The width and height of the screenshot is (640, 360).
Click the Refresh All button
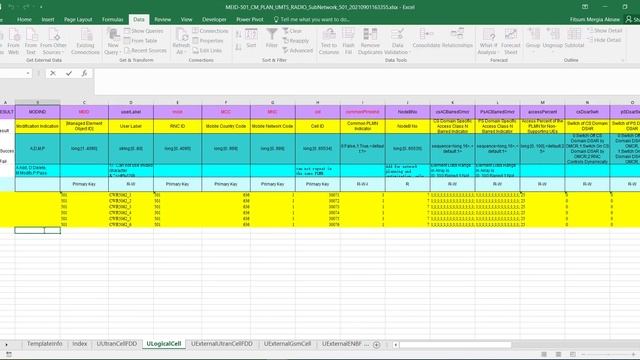point(181,41)
